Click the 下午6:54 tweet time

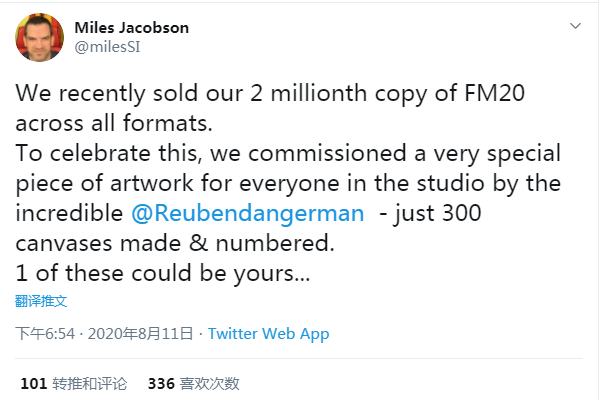click(44, 334)
